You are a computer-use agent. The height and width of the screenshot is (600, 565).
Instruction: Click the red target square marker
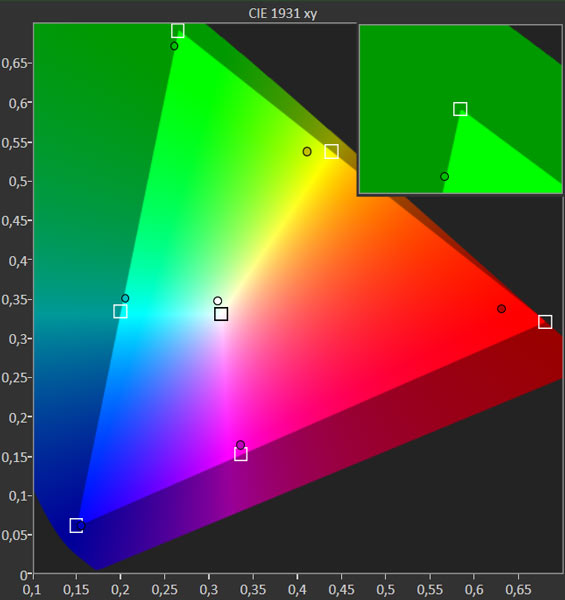point(545,322)
